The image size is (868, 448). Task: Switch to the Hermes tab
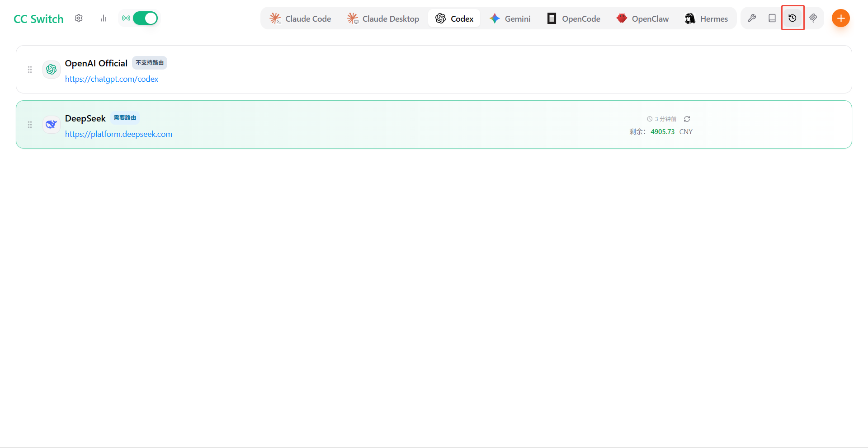pyautogui.click(x=706, y=19)
